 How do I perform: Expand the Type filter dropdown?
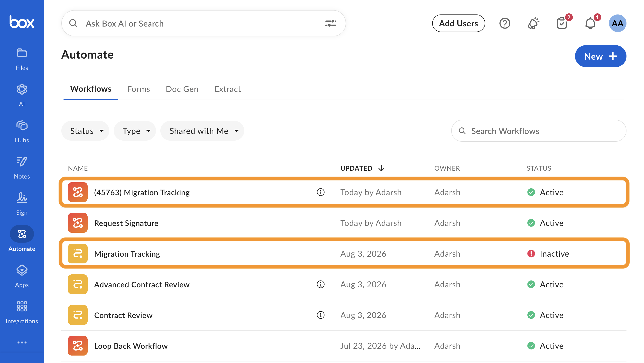point(135,131)
